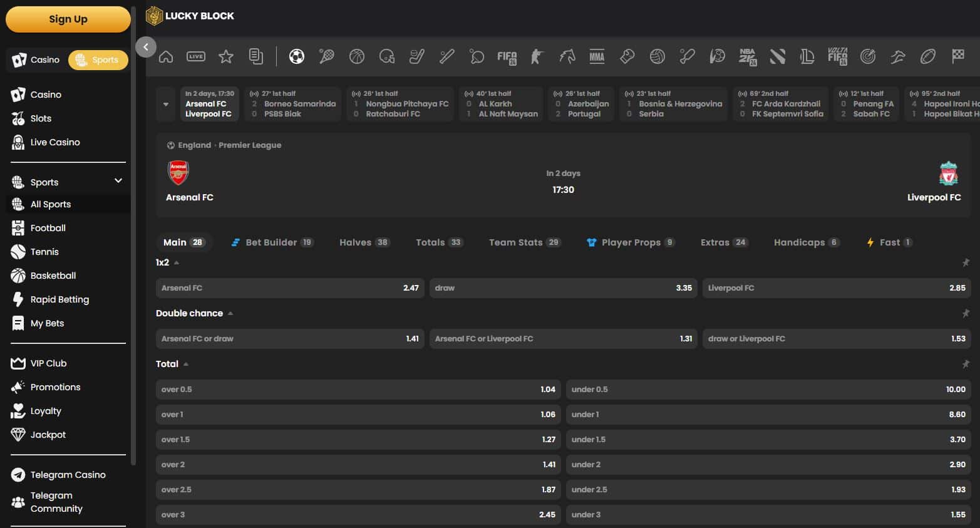Viewport: 980px width, 528px height.
Task: Open the Fast markets tab
Action: [x=889, y=242]
